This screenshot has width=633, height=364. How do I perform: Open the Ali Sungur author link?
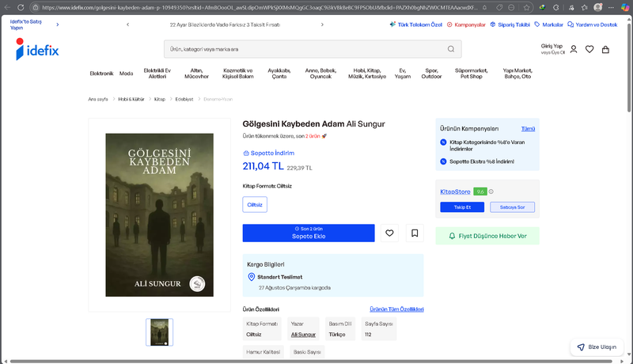303,335
